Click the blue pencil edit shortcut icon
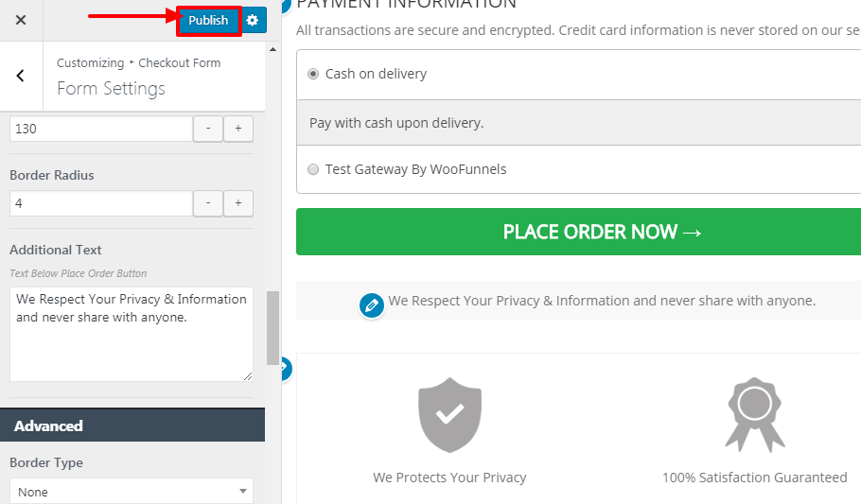The image size is (861, 504). tap(372, 305)
